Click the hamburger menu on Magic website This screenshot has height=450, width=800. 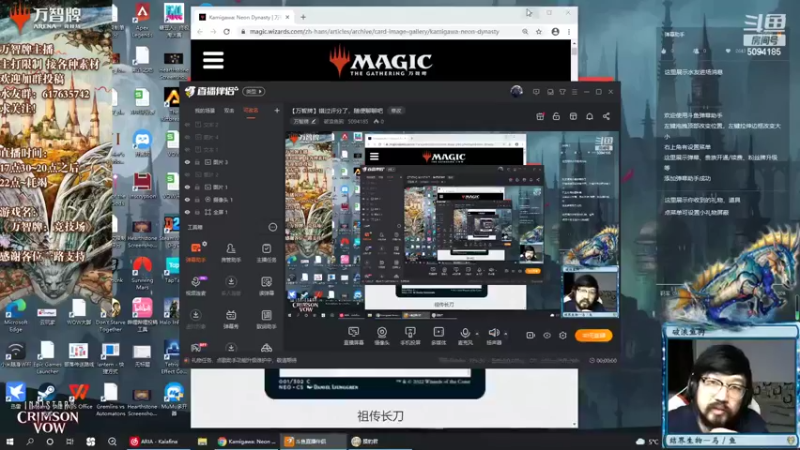tap(213, 60)
